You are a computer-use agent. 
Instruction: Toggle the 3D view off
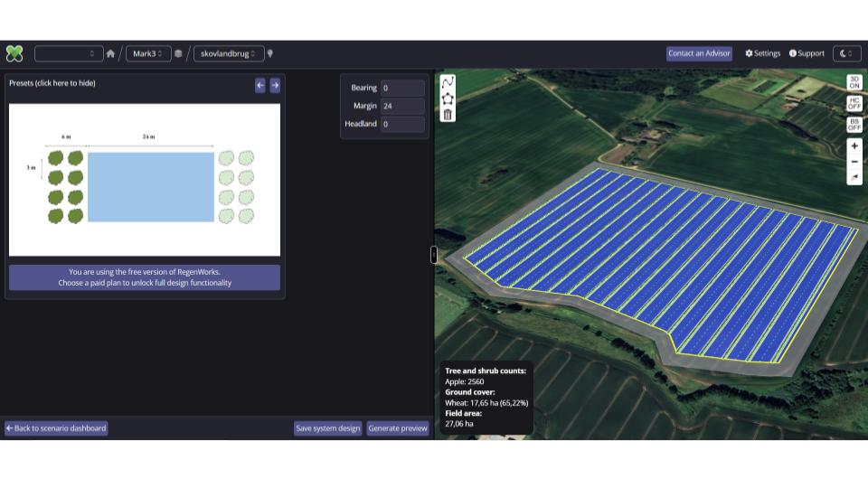click(x=854, y=82)
